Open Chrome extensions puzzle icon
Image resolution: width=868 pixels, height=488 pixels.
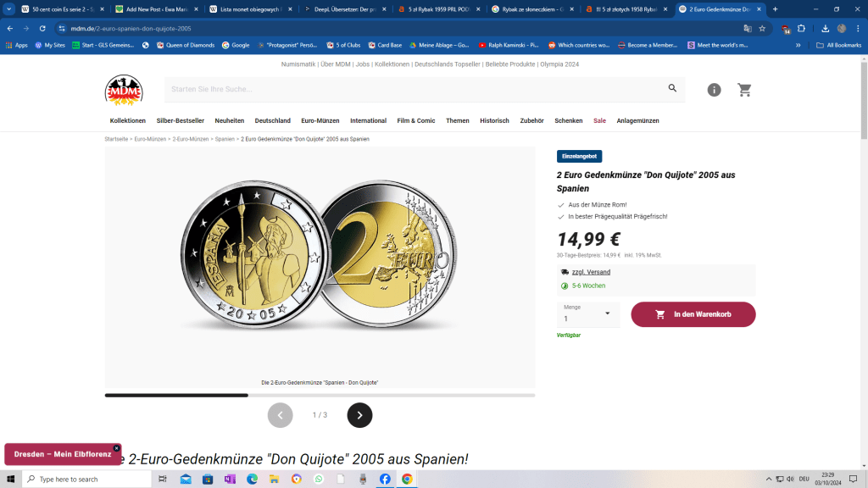(801, 28)
